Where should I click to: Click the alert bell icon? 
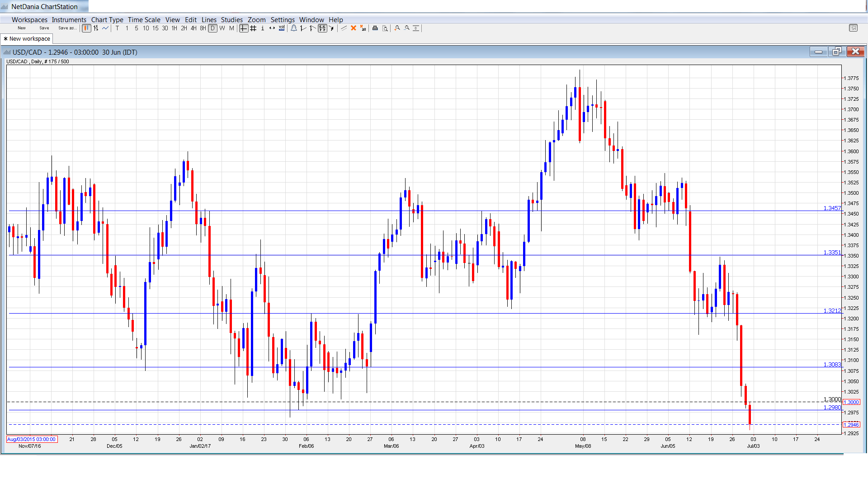click(x=294, y=28)
